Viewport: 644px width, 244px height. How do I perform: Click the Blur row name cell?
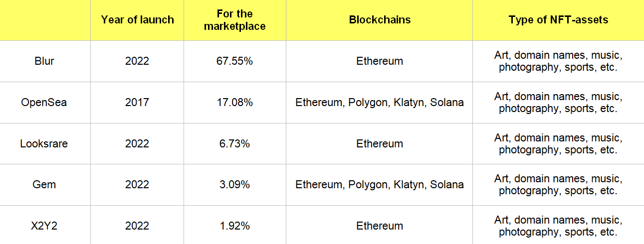point(45,61)
